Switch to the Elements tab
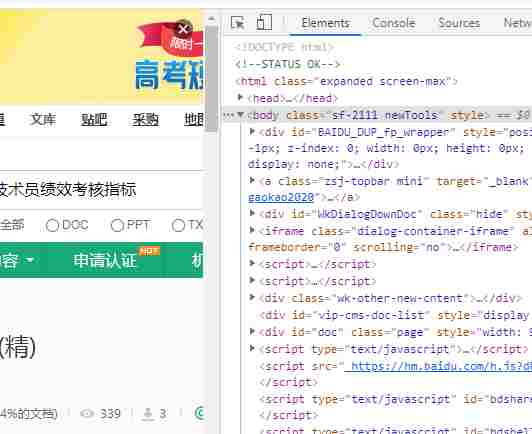This screenshot has width=532, height=434. coord(325,23)
